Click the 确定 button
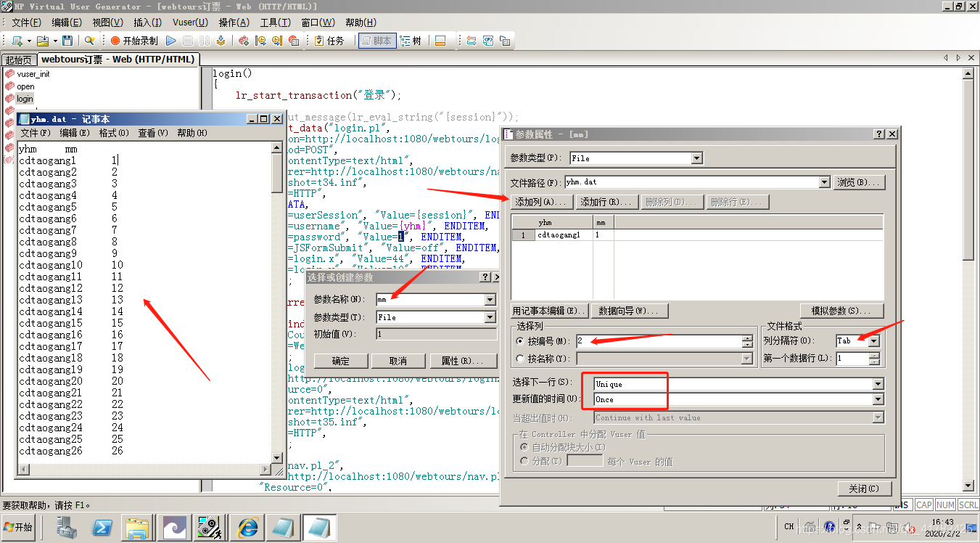This screenshot has height=543, width=980. tap(341, 361)
